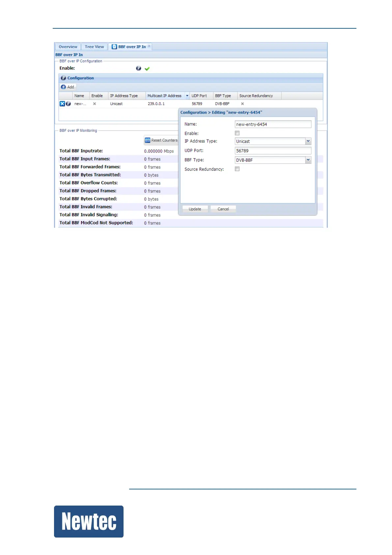Click 'Total BBF Overflow Counts:' label
The height and width of the screenshot is (555, 392).
pyautogui.click(x=89, y=183)
